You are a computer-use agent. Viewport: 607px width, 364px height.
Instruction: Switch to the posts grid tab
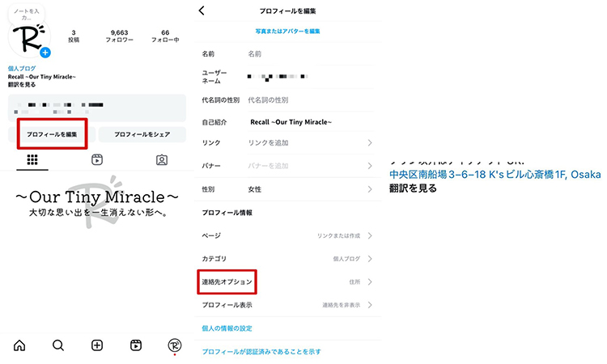tap(32, 160)
